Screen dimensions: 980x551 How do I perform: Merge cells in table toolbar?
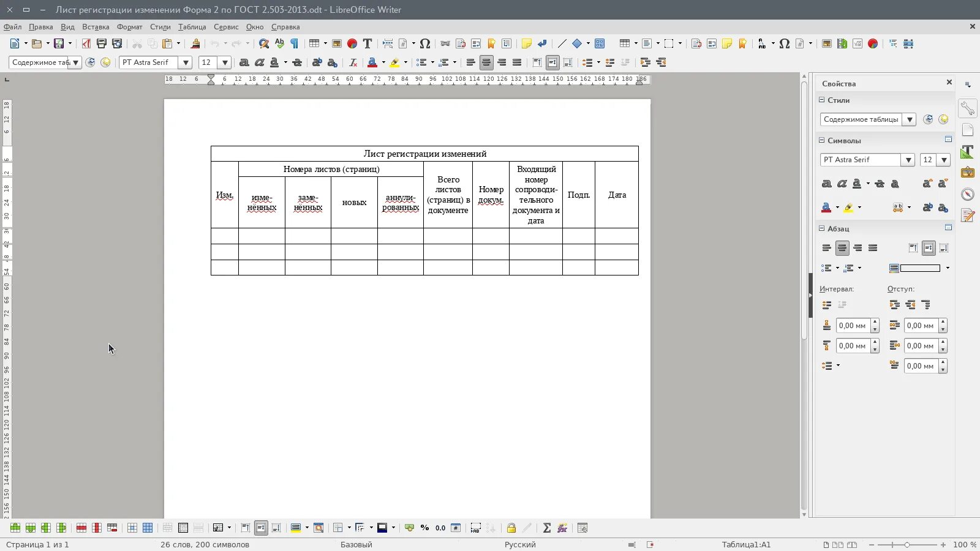tap(167, 528)
